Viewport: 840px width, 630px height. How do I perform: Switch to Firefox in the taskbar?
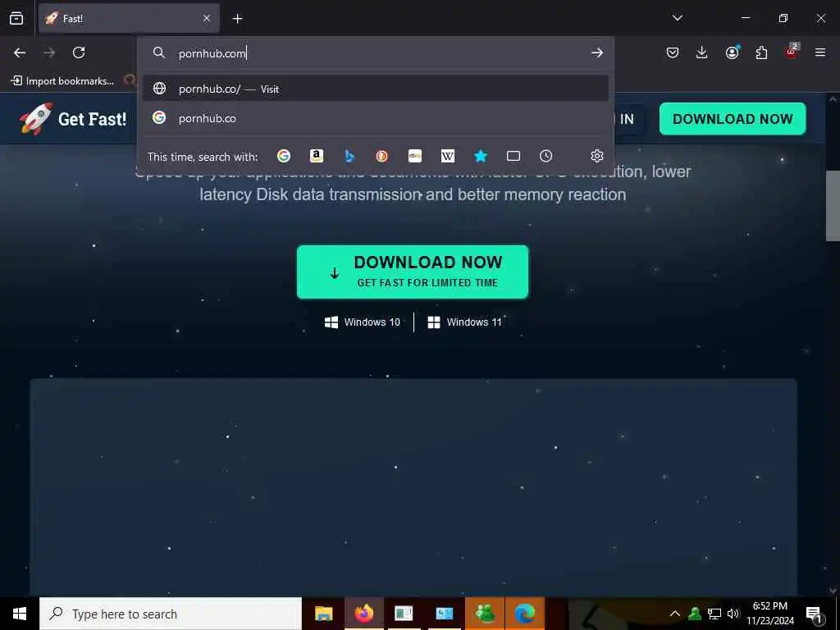(x=363, y=614)
